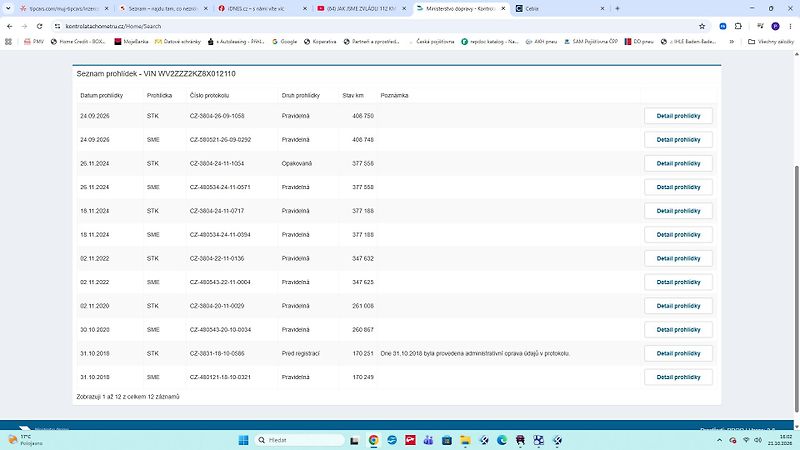This screenshot has width=800, height=450.
Task: Open Detail prohlídky for CZ-3804-20-11-0029
Action: 678,306
